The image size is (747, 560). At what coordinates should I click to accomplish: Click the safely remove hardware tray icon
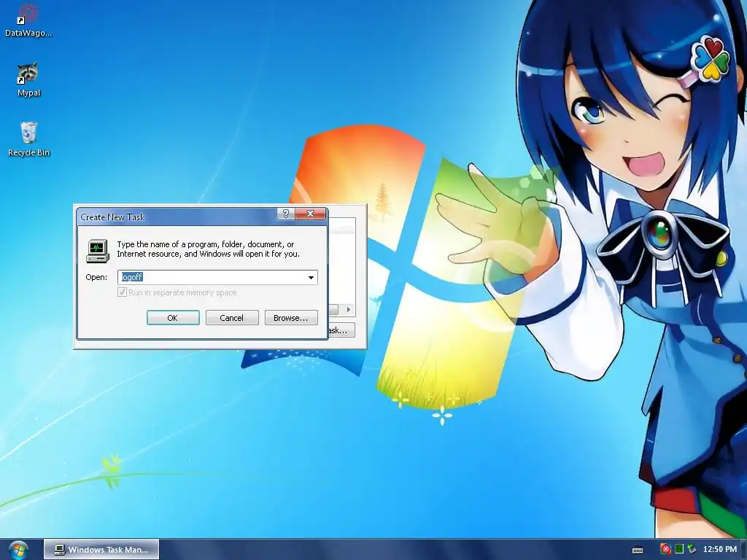(x=692, y=549)
